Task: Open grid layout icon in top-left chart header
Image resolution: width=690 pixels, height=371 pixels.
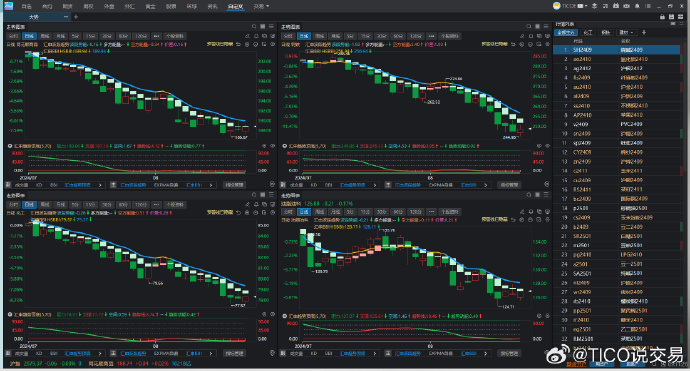Action: (263, 27)
